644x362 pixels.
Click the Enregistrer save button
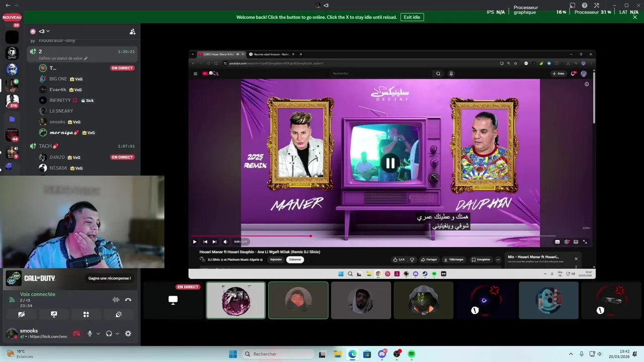point(481,259)
